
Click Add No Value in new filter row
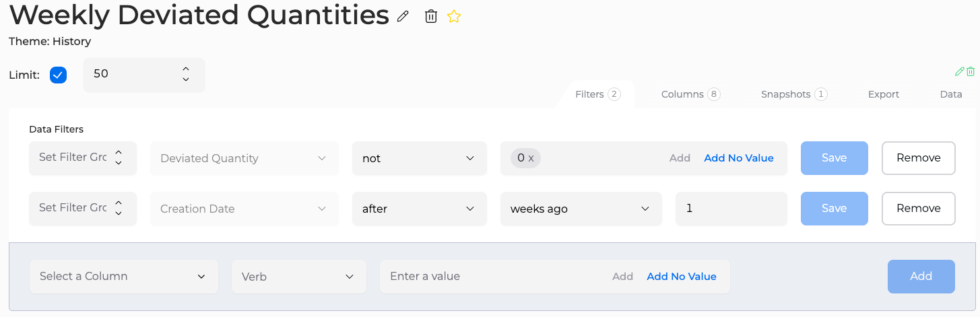pos(682,277)
